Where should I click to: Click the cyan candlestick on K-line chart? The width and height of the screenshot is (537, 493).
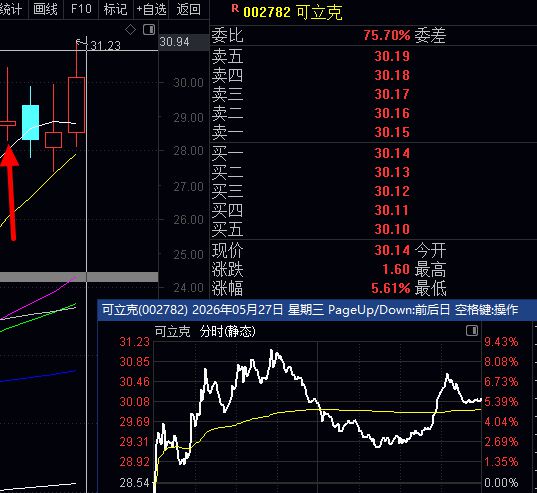[30, 122]
